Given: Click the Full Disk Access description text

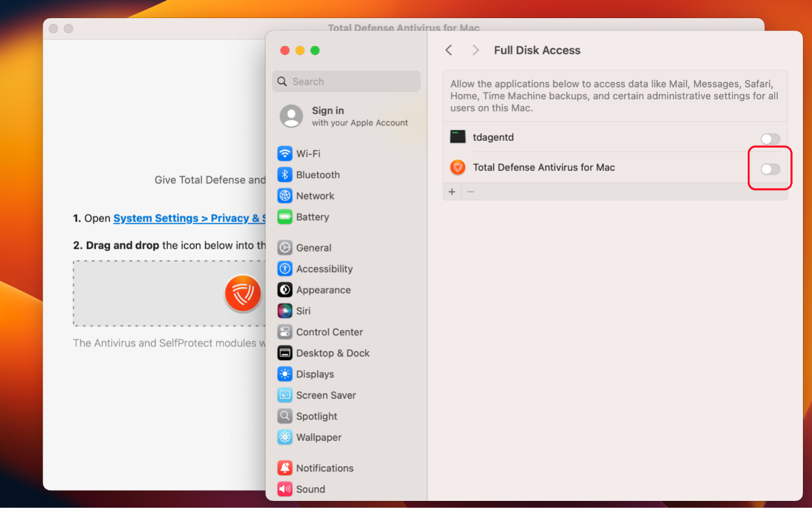Looking at the screenshot, I should point(614,96).
